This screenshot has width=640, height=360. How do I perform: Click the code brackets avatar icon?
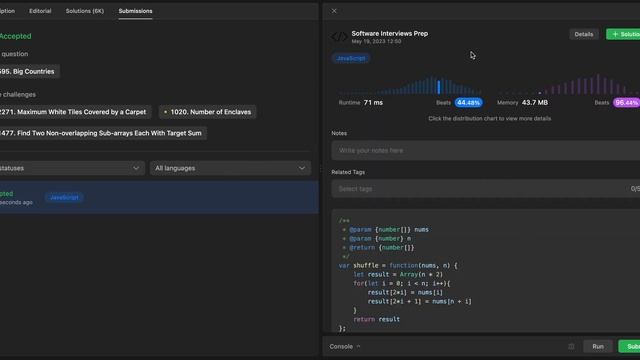coord(339,37)
